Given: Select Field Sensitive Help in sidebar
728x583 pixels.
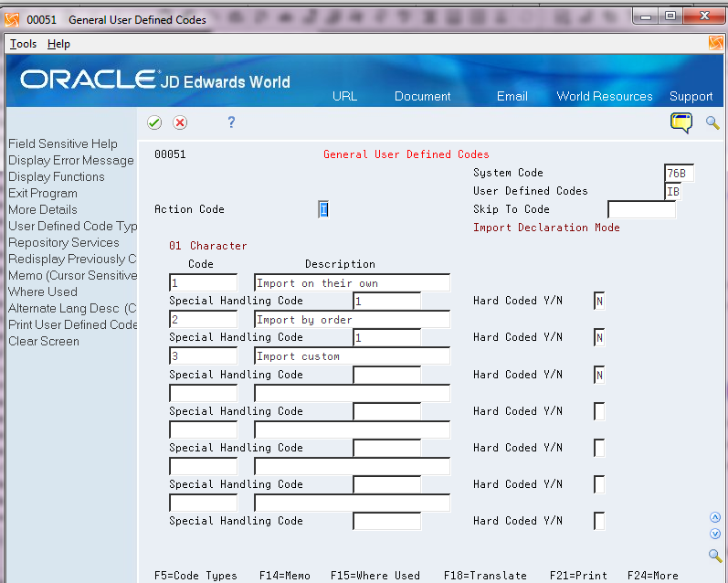Looking at the screenshot, I should click(63, 144).
